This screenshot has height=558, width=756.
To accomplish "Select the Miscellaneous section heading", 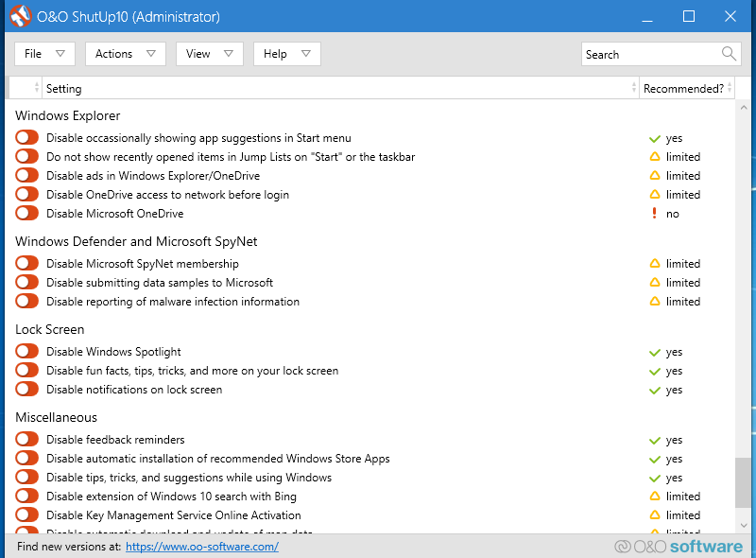I will (x=56, y=417).
